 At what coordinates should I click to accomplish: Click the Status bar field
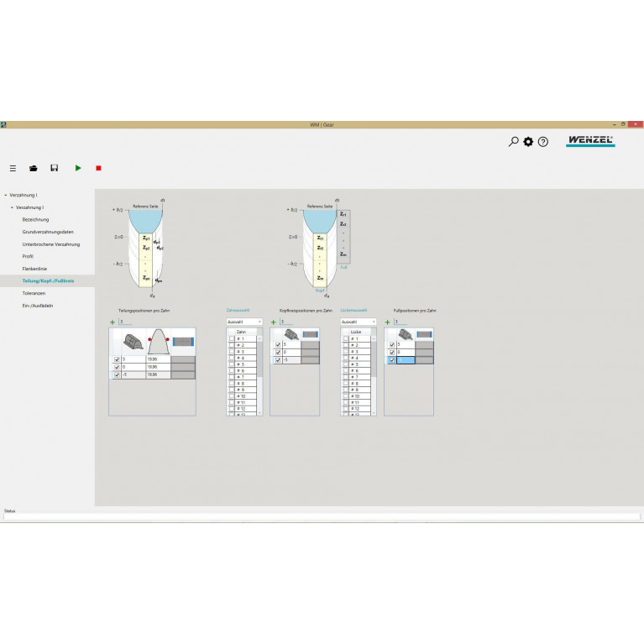[322, 517]
